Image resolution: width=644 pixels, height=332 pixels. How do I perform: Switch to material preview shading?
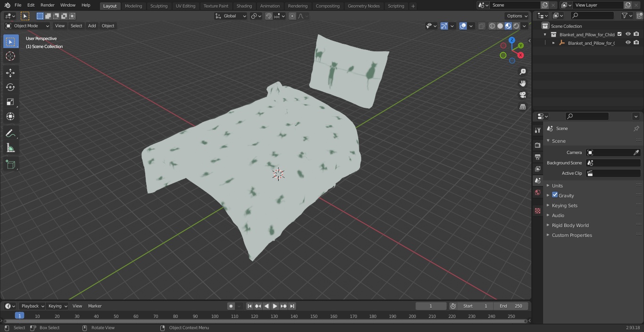508,26
